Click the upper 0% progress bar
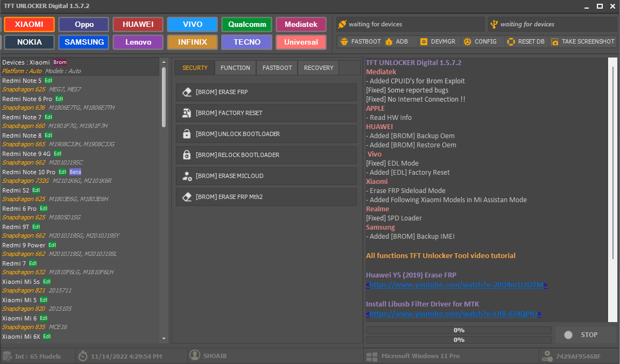This screenshot has height=364, width=620. coord(459,330)
